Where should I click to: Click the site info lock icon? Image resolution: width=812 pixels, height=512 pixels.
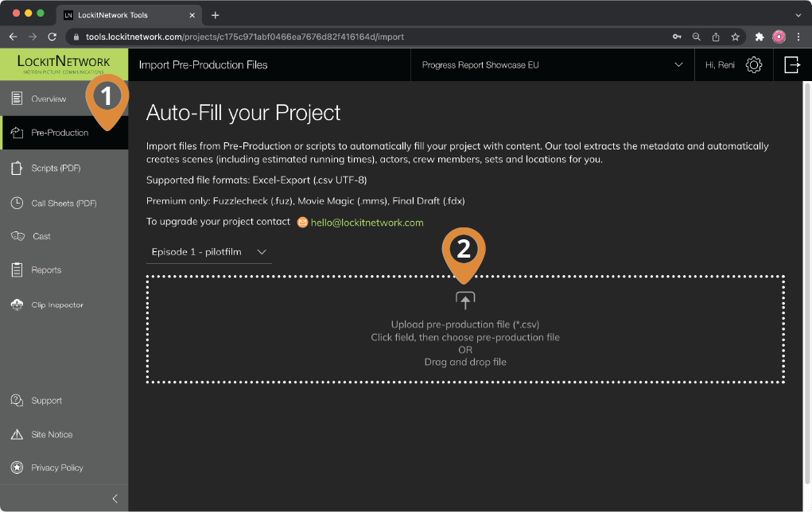(76, 37)
